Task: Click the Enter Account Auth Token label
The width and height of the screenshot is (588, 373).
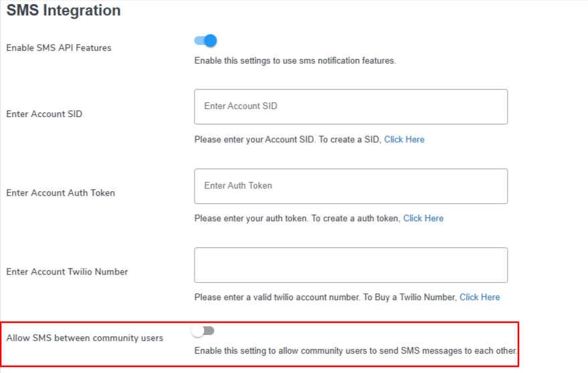Action: 61,193
